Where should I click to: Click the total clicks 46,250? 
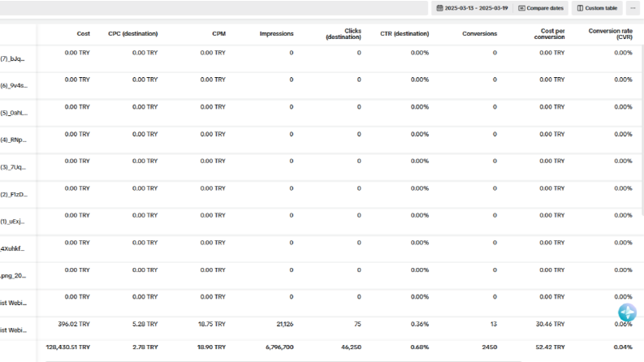coord(351,347)
